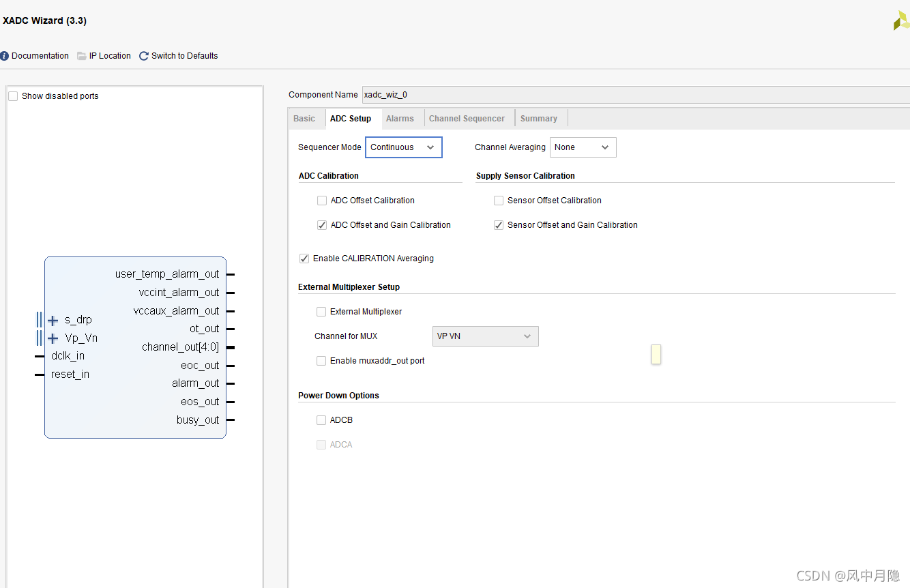Open the Sequencer Mode dropdown

[404, 147]
